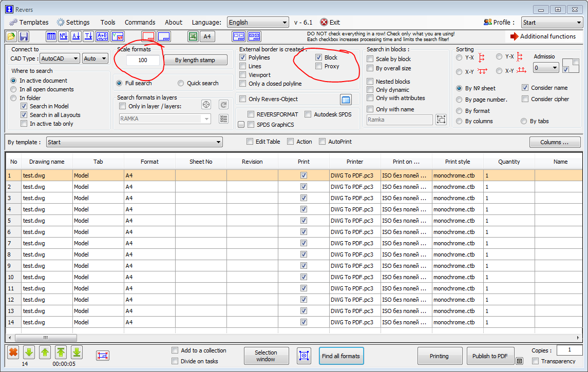Image resolution: width=588 pixels, height=372 pixels.
Task: Open the Templates menu
Action: pos(29,23)
